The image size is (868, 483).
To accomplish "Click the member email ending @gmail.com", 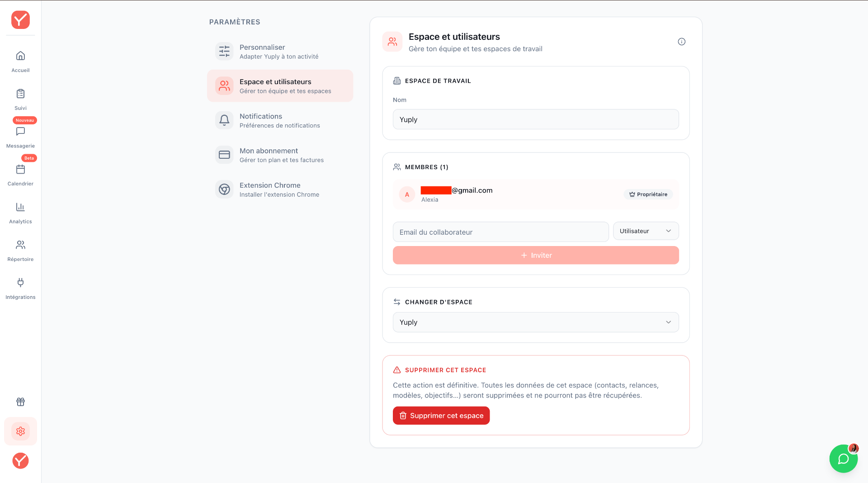I will pos(457,190).
